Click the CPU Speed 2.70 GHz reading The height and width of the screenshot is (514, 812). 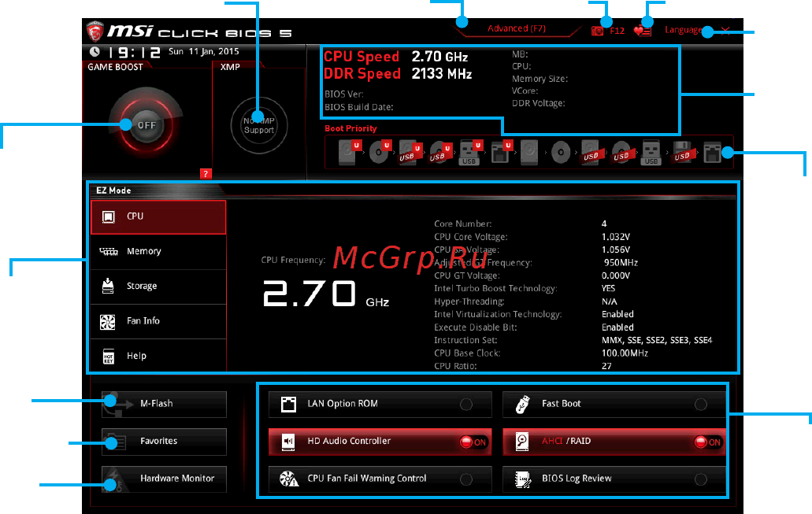395,57
